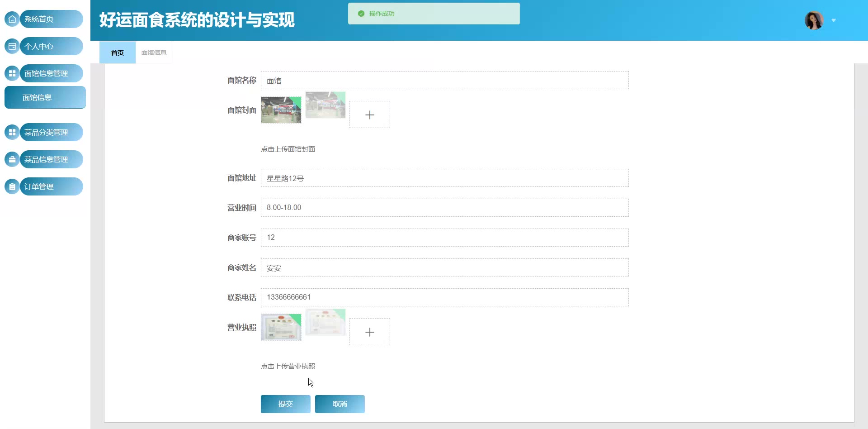Click the 点击上传面馆封面 hint text
Viewport: 868px width, 429px height.
coord(288,149)
